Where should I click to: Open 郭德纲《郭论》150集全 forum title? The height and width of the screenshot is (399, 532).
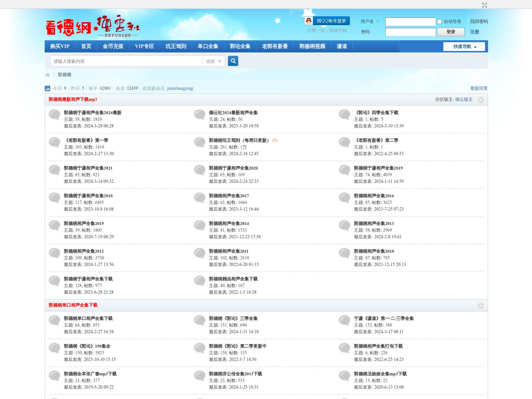click(87, 346)
